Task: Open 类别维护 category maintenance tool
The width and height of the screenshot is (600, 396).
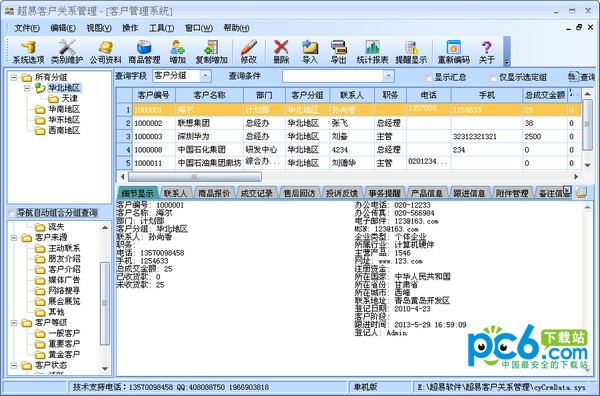Action: pos(67,52)
